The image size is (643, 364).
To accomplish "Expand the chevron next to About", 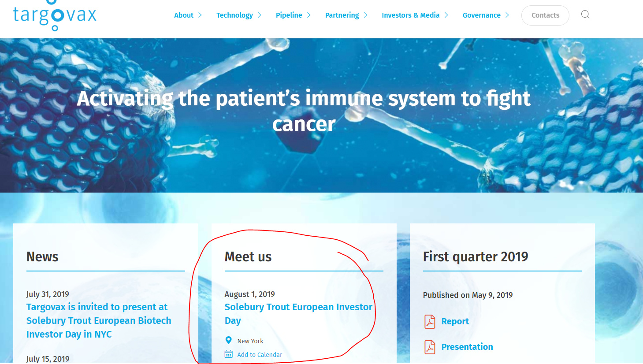I will click(200, 15).
